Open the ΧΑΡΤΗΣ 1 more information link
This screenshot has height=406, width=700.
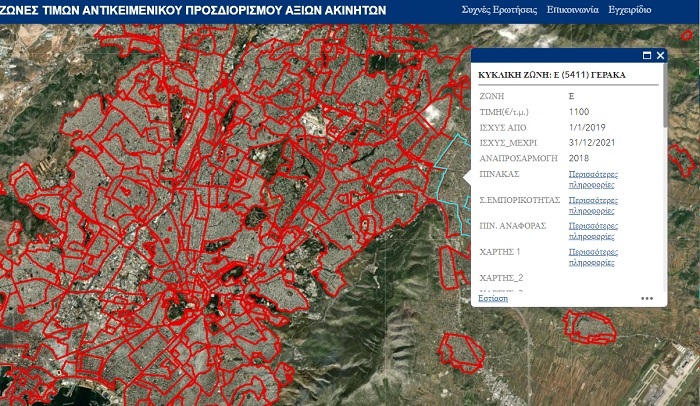(x=591, y=257)
